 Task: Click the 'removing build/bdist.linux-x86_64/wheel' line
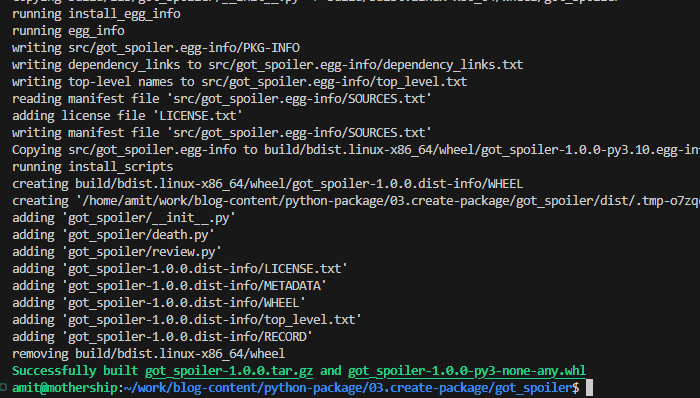click(x=148, y=354)
